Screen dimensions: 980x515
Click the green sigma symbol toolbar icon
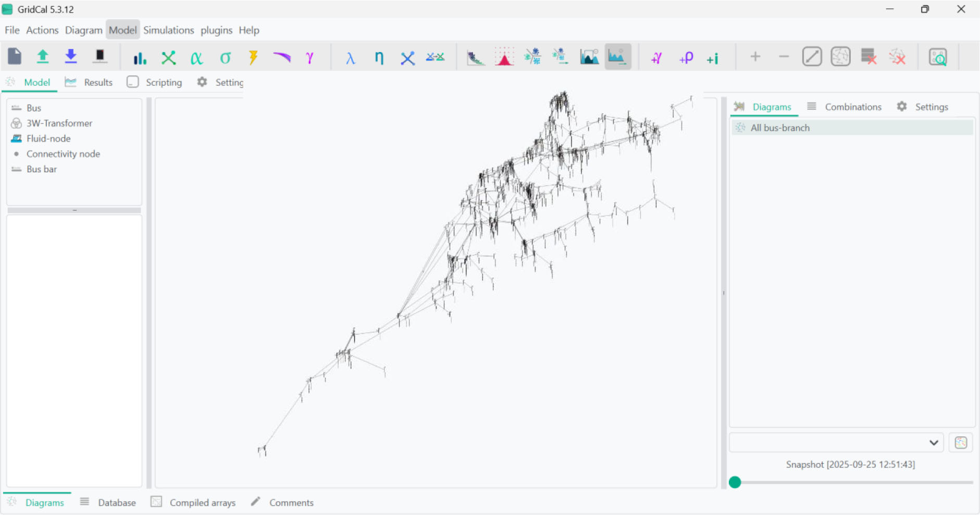(x=225, y=57)
